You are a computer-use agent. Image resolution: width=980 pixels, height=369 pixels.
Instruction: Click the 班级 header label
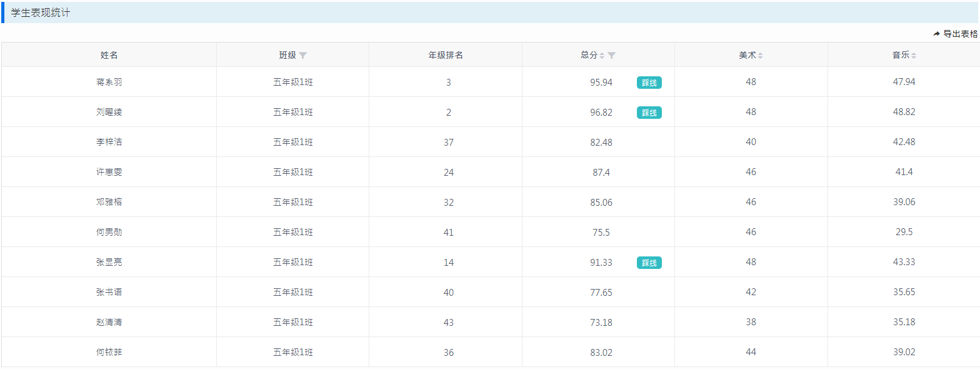point(287,55)
